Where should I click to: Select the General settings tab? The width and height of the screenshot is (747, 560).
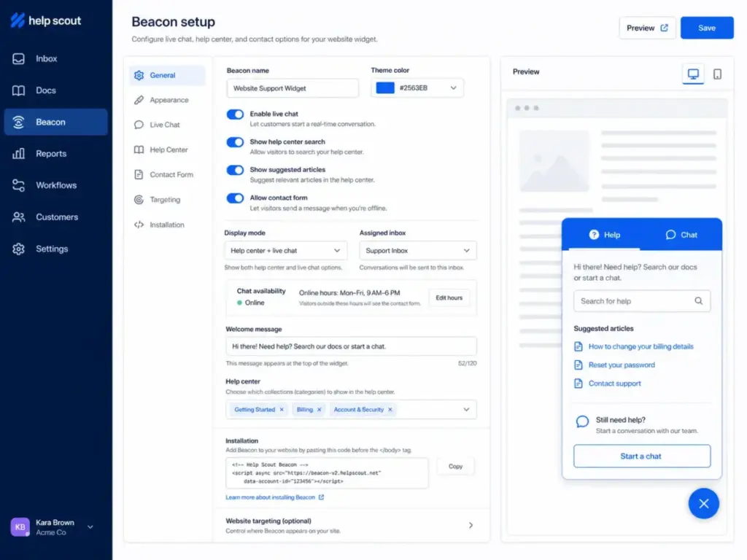point(167,75)
